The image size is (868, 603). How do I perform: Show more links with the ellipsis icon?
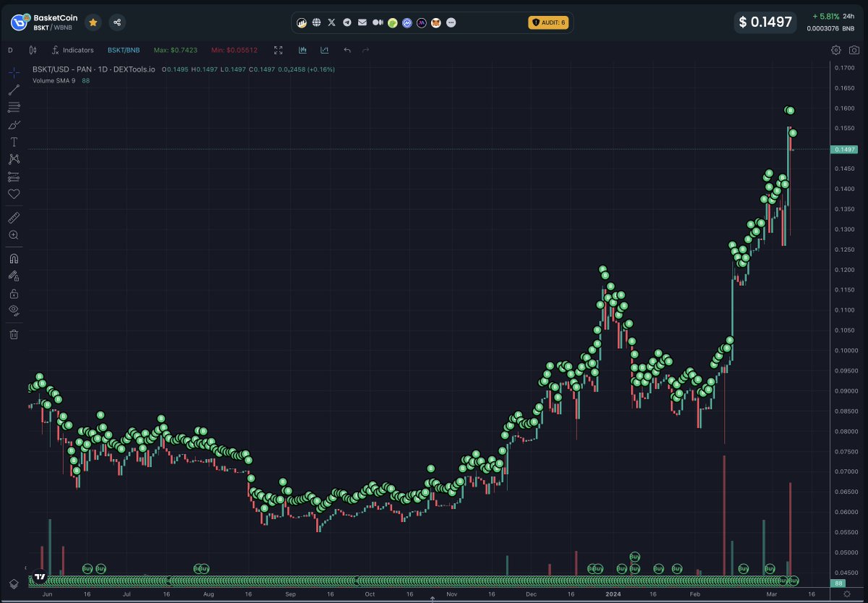pyautogui.click(x=451, y=22)
